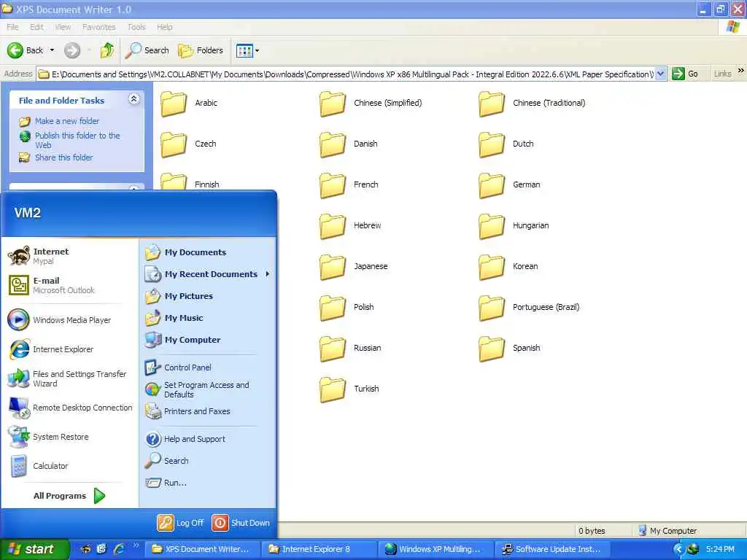This screenshot has width=747, height=560.
Task: Start Files and Settings Transfer Wizard
Action: point(70,378)
